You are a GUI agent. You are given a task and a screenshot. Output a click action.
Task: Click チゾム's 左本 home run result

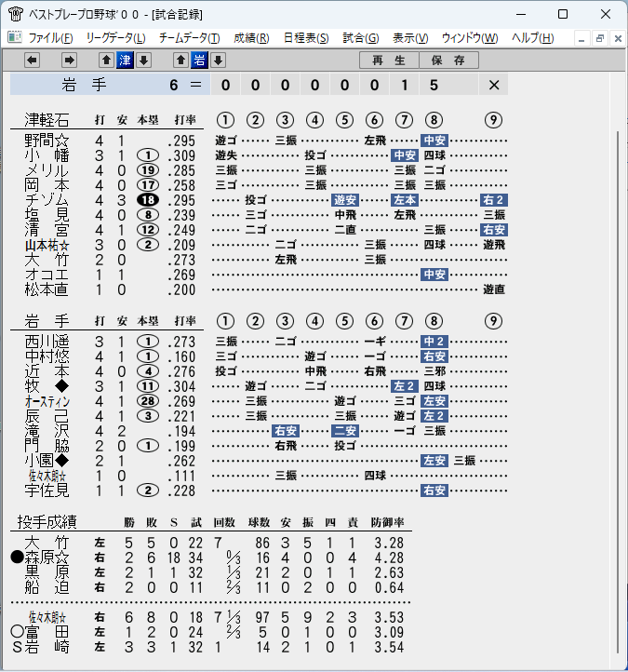coord(405,200)
